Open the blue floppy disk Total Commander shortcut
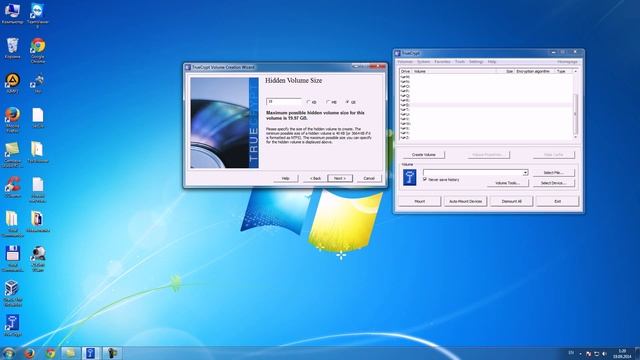 12,259
